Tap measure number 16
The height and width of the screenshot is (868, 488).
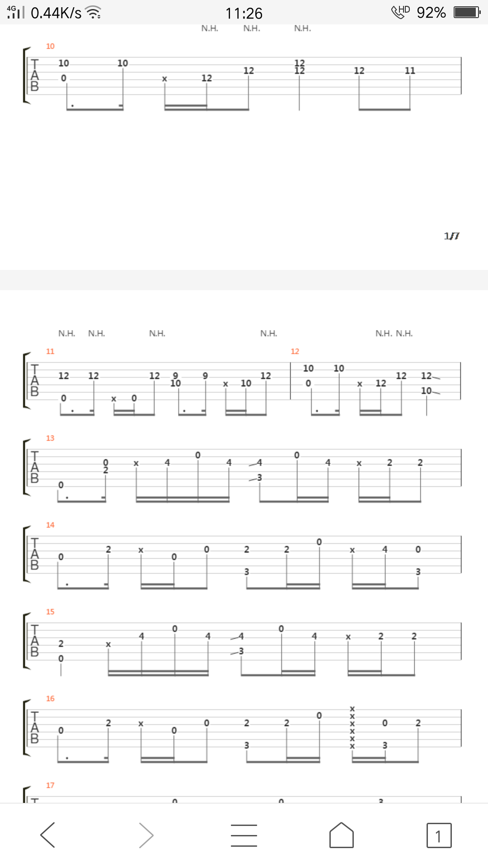(50, 698)
